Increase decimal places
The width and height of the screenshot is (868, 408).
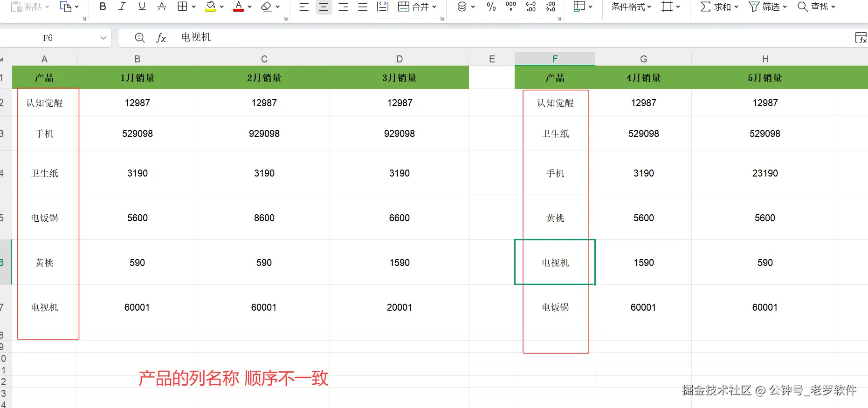(x=530, y=7)
